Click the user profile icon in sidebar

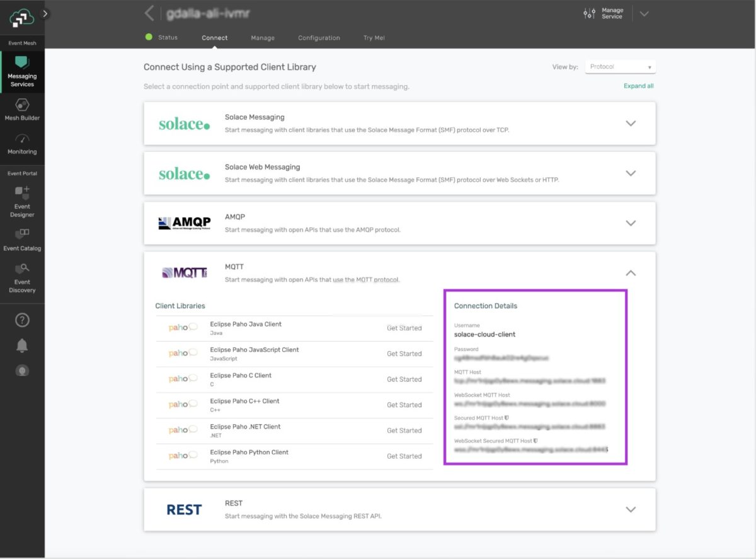point(22,371)
